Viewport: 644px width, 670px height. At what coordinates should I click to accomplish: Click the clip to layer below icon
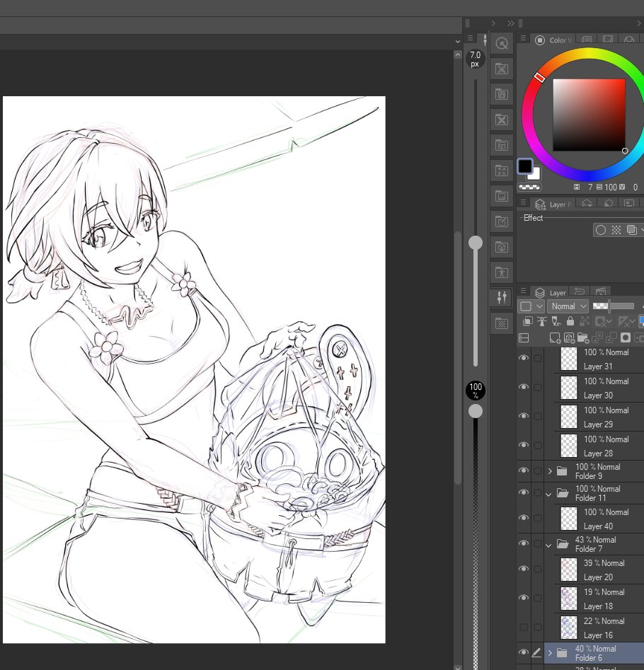point(528,321)
